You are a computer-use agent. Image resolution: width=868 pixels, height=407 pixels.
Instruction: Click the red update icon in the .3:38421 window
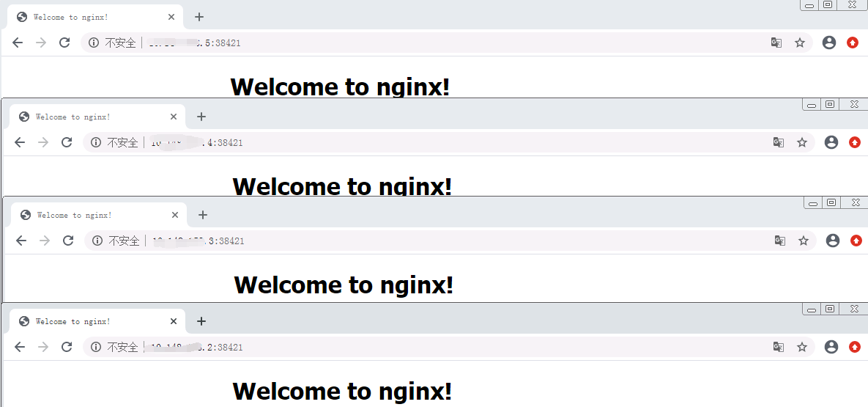(x=856, y=241)
